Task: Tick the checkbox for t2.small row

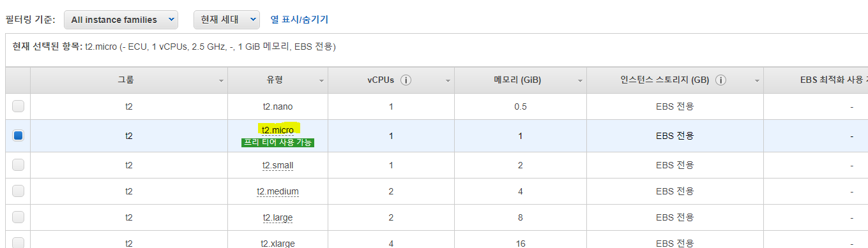Action: (18, 165)
